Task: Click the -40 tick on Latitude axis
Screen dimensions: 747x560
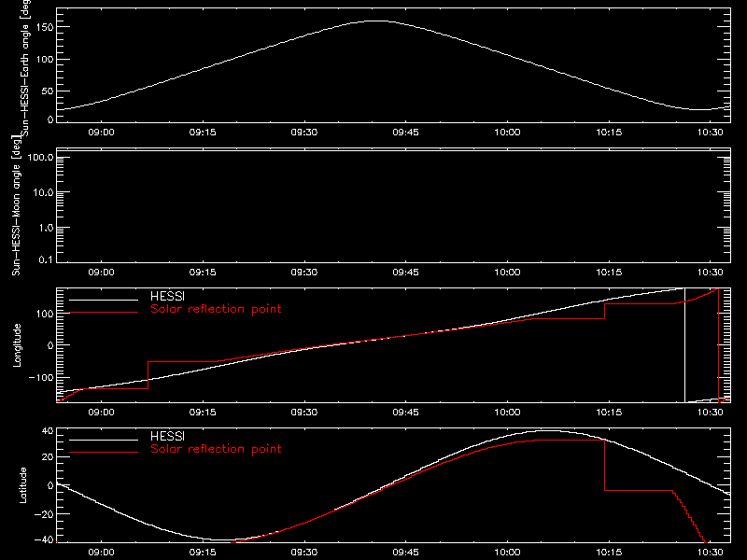Action: tap(44, 540)
